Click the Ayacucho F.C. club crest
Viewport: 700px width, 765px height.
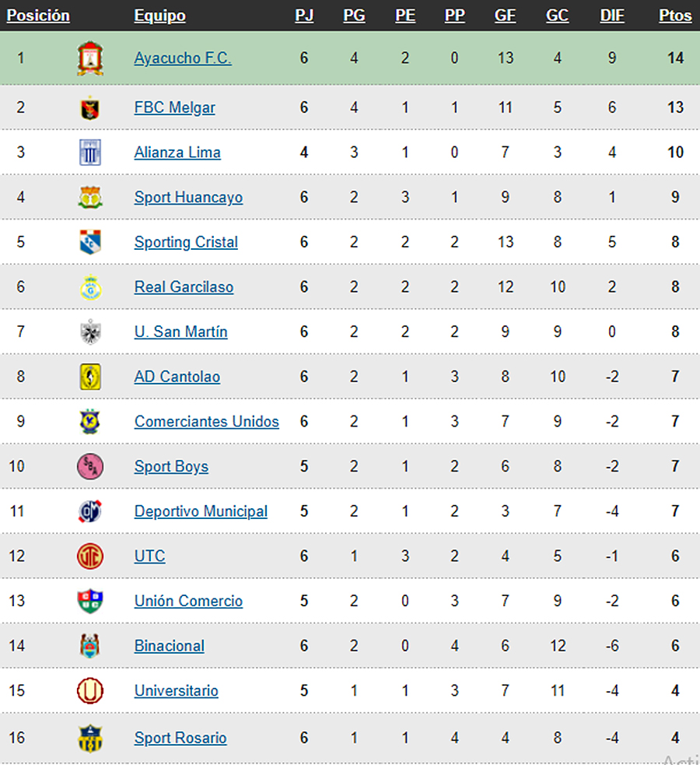[x=90, y=58]
